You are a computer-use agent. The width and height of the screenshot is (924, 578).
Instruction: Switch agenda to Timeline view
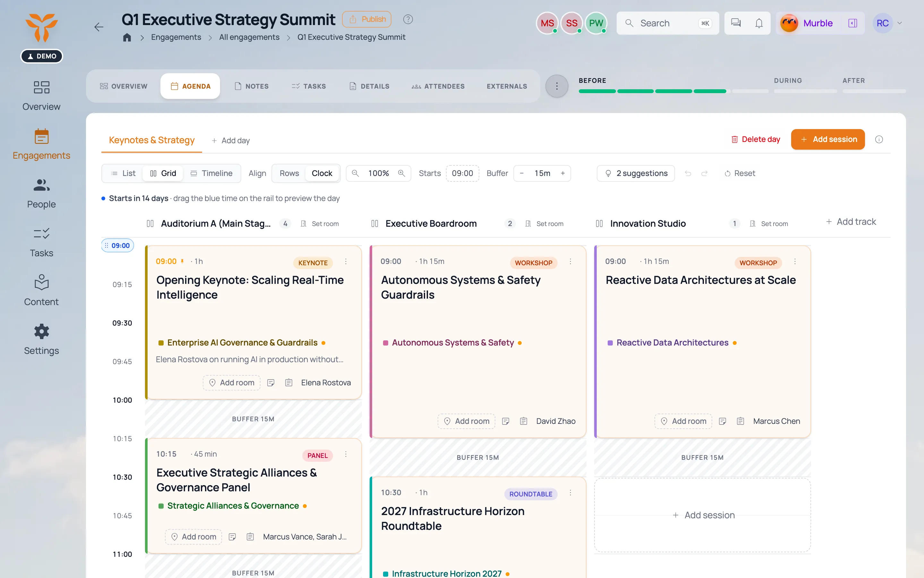tap(211, 173)
